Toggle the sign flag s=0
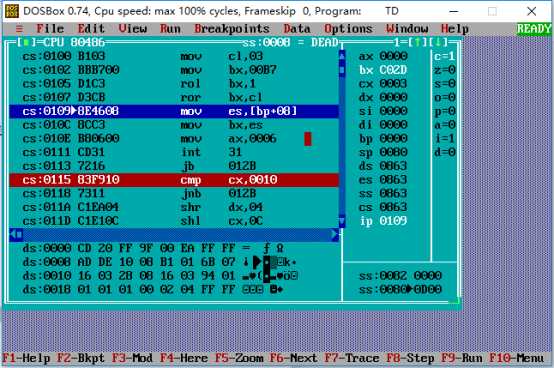The image size is (554, 368). [444, 84]
